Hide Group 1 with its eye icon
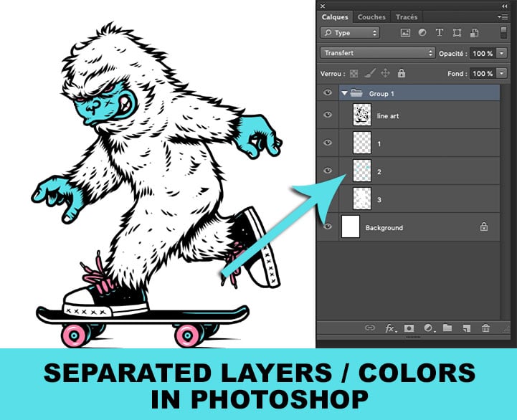 (x=328, y=92)
